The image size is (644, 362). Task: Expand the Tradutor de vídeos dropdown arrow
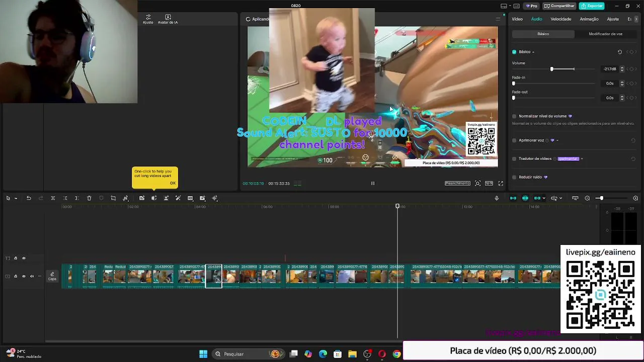click(x=582, y=159)
